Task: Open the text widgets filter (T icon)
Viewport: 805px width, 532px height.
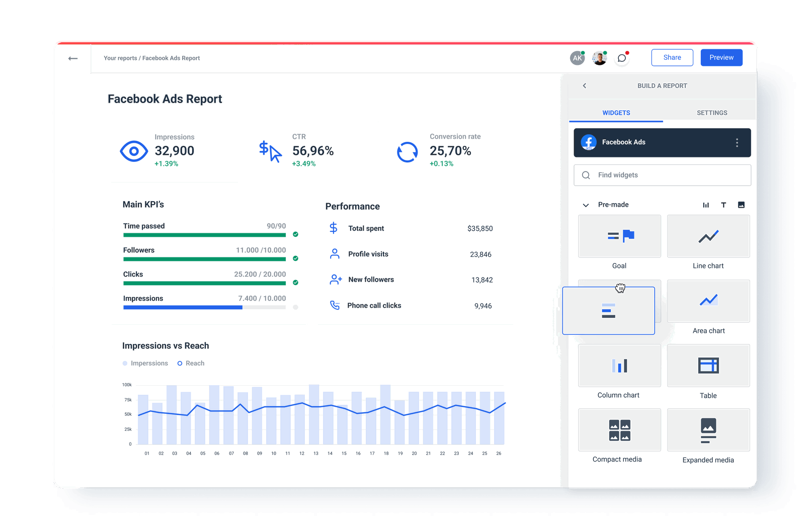Action: point(723,205)
